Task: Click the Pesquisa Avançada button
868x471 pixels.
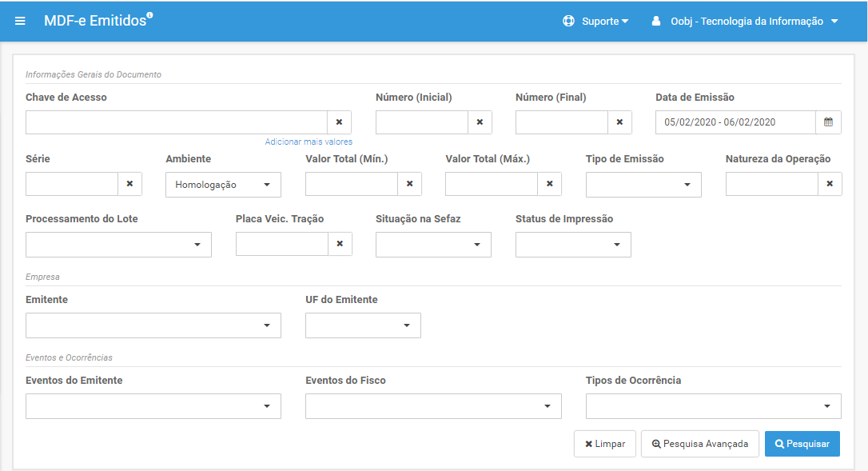Action: [699, 444]
